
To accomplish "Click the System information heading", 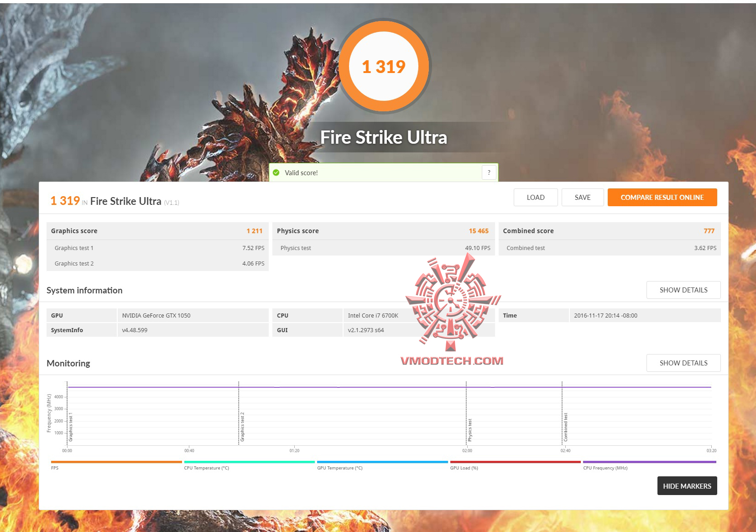I will 84,290.
